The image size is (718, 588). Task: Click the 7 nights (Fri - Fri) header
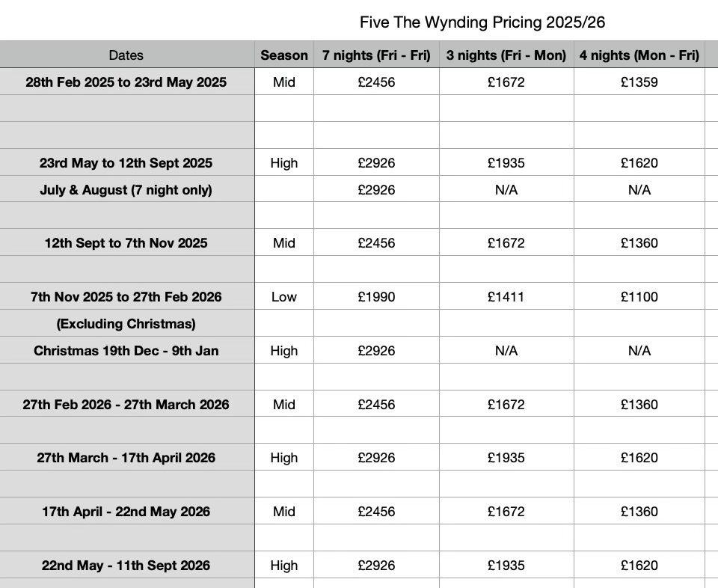tap(376, 55)
